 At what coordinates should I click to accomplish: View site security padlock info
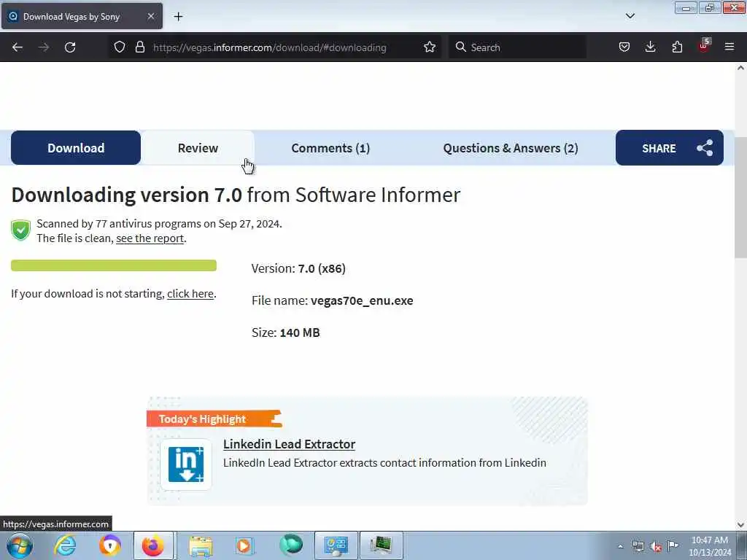[139, 47]
